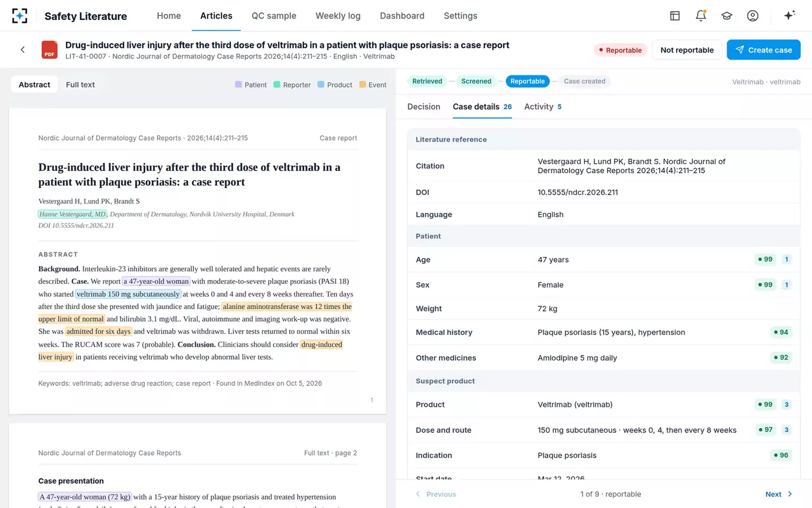Select the Case details tab
The width and height of the screenshot is (812, 508).
(482, 107)
